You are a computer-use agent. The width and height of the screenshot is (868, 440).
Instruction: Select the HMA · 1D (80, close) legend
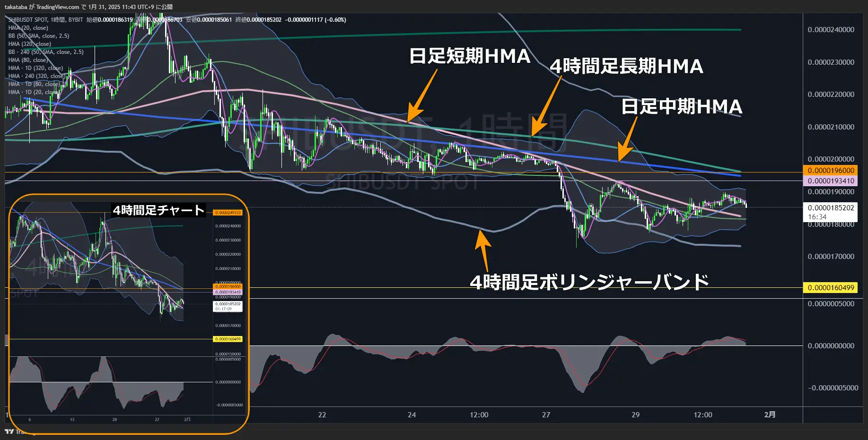tap(34, 84)
